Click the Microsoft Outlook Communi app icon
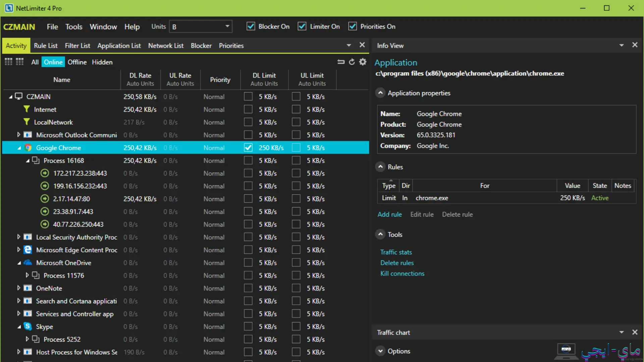The image size is (644, 362). (x=28, y=135)
